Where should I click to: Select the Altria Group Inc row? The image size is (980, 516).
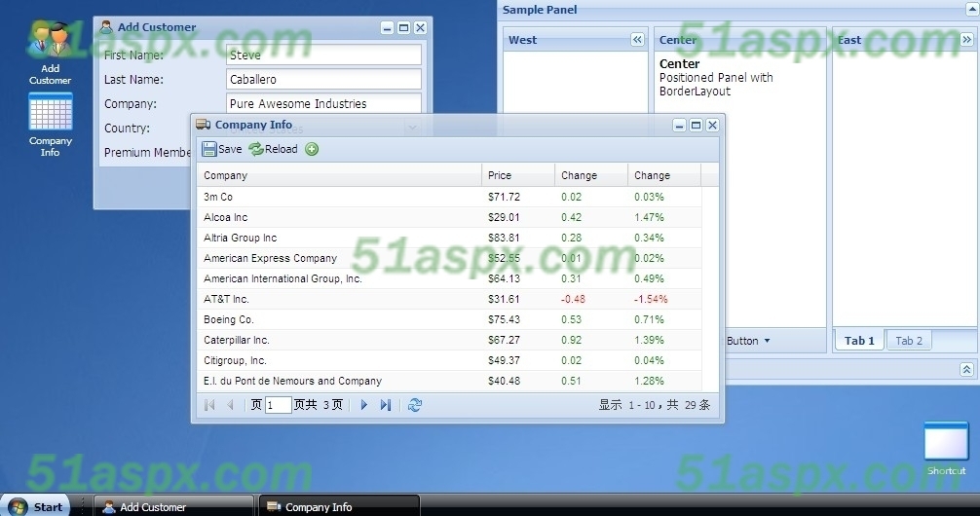[449, 238]
